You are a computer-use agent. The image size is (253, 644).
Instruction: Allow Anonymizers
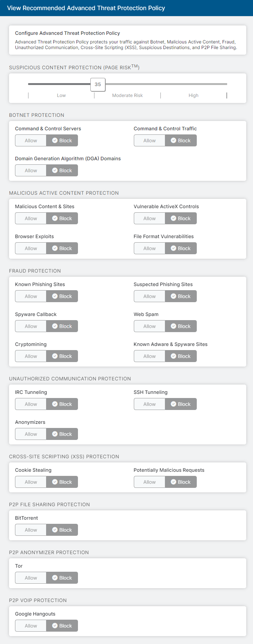(31, 434)
